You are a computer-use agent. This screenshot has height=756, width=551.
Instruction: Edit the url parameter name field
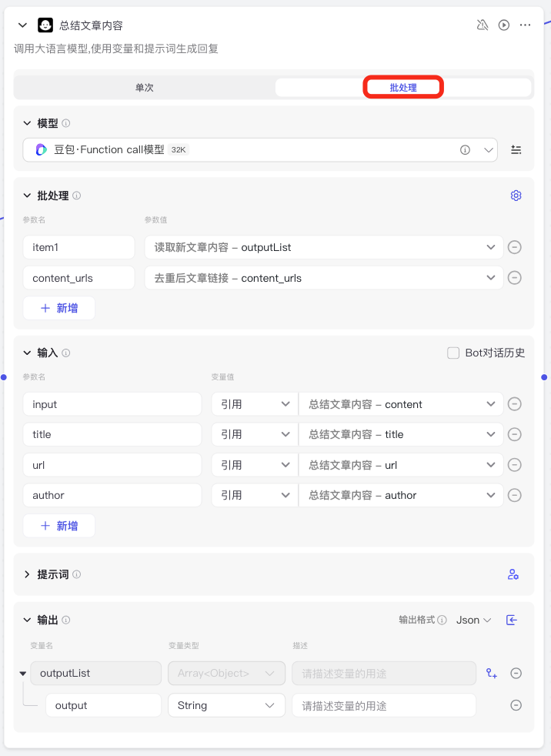(x=112, y=465)
